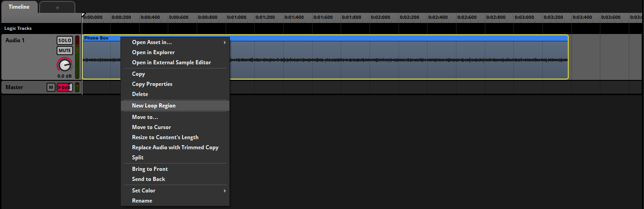
Task: Select Resize to Content's Length
Action: click(175, 137)
